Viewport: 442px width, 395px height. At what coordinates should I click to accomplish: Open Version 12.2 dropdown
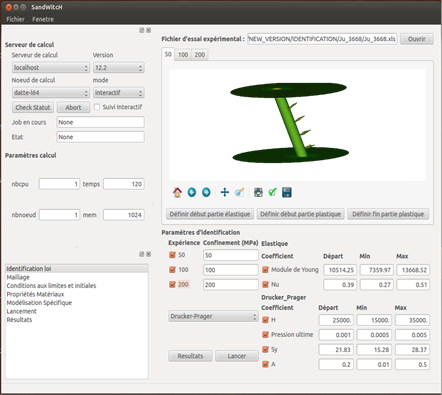click(x=119, y=68)
